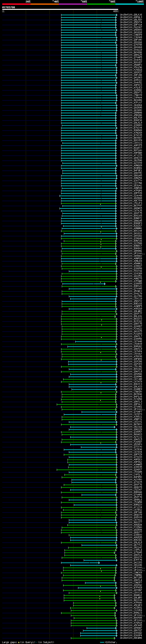Viewport: 146px width, 644px height.
Task: Select label UniRef100_B8LQ31
Action: [131, 316]
